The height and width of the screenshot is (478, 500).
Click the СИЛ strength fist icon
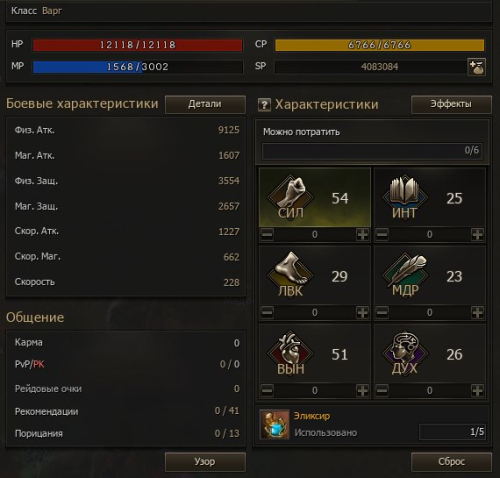[290, 197]
